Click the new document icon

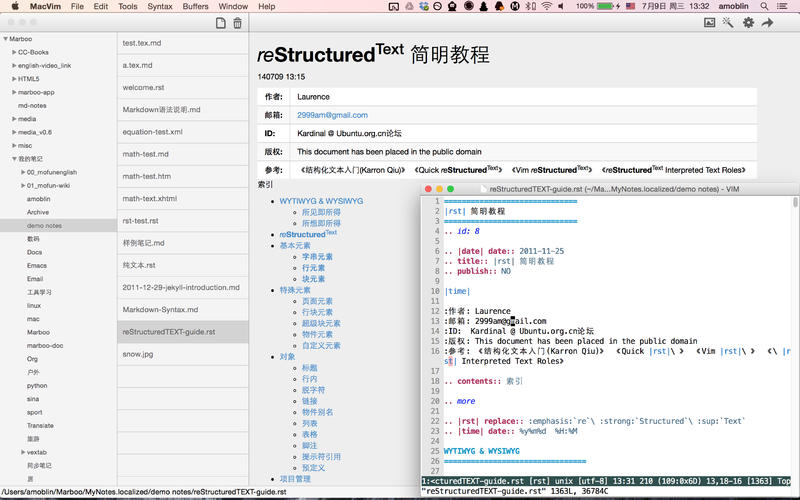pyautogui.click(x=220, y=23)
